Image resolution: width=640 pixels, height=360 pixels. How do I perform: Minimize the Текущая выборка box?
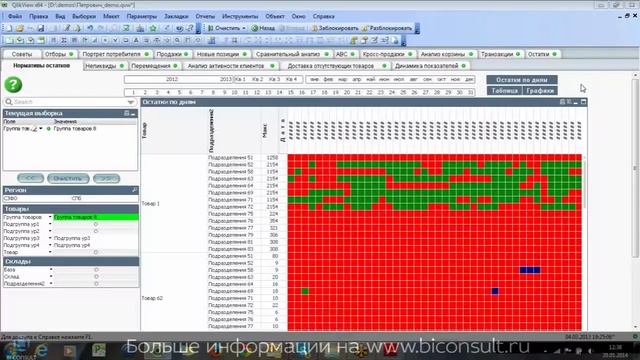(x=133, y=113)
